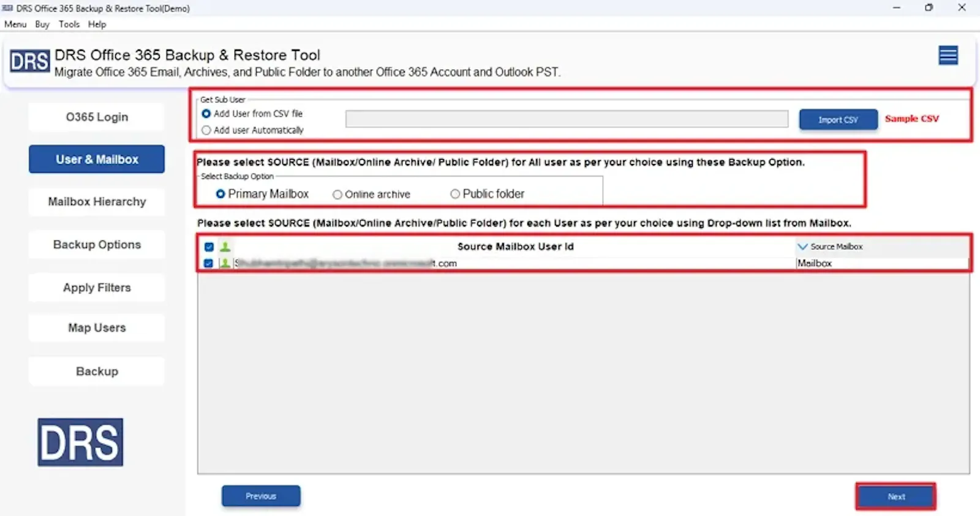Go to the Apply Filters step
This screenshot has width=980, height=516.
click(97, 288)
